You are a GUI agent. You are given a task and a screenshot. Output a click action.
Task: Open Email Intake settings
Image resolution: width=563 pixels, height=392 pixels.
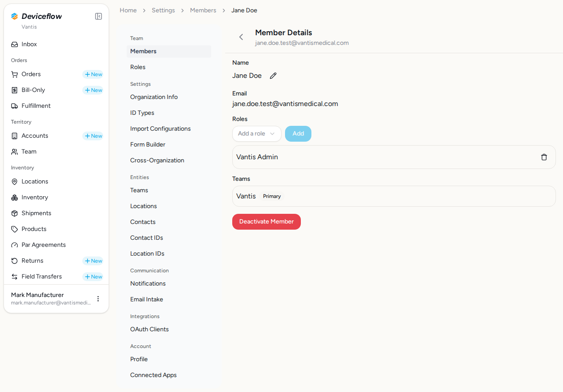pyautogui.click(x=169, y=300)
